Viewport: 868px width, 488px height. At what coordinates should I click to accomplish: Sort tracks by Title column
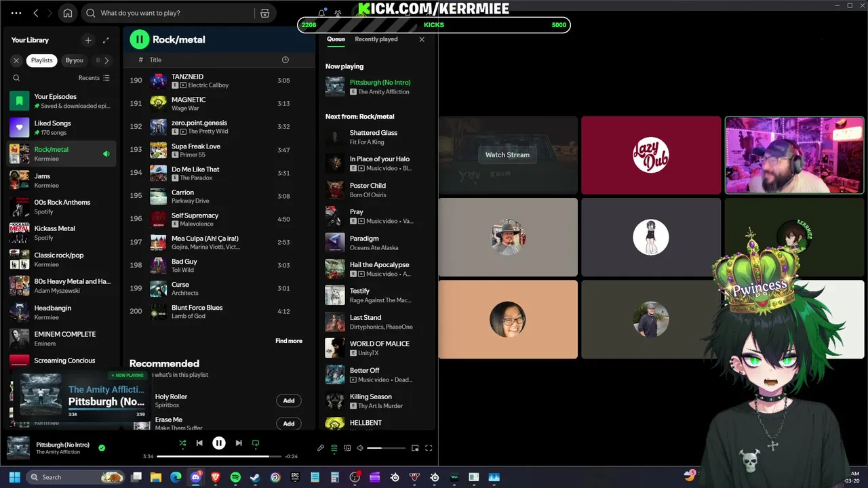155,60
